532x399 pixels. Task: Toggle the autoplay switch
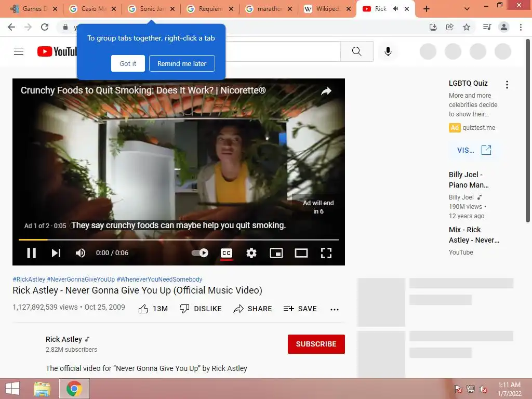click(x=200, y=253)
